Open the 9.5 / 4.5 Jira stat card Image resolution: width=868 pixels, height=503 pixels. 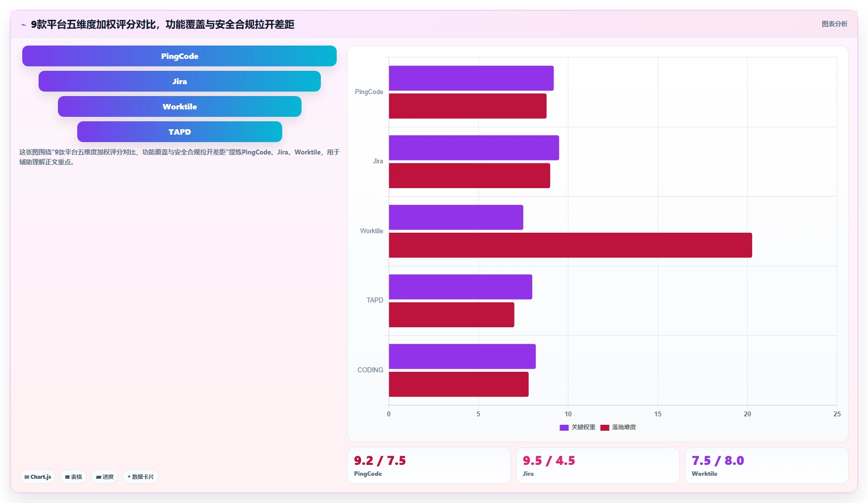tap(598, 465)
